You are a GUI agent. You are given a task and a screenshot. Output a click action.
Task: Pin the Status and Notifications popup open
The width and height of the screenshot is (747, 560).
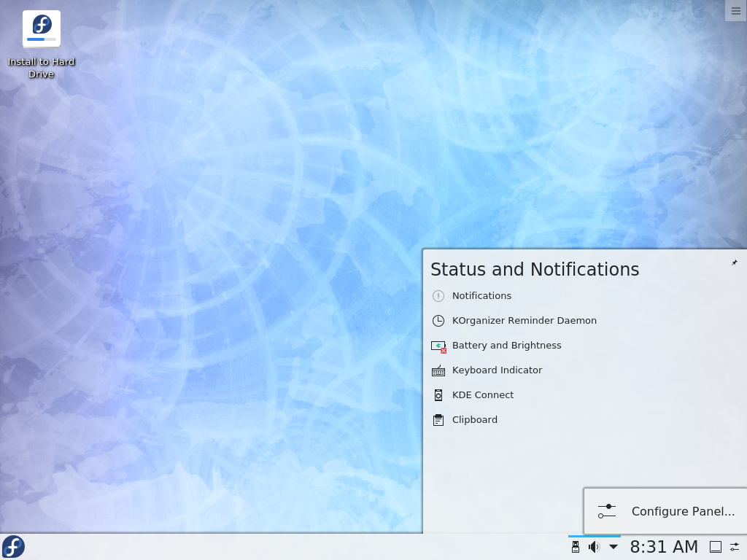click(734, 262)
